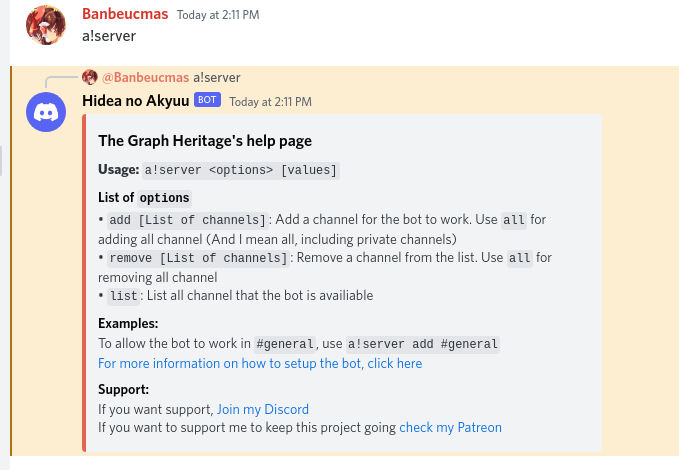This screenshot has width=679, height=470.
Task: Click Banbeucmas's large profile avatar
Action: coord(46,25)
